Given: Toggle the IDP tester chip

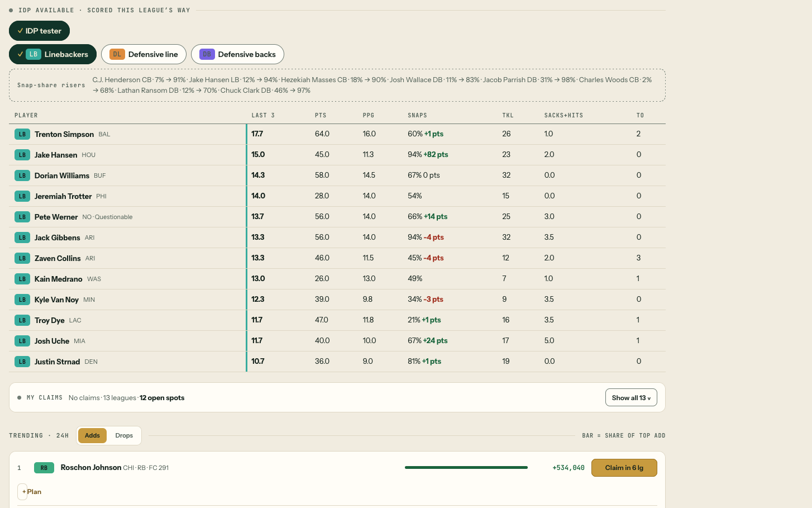Looking at the screenshot, I should click(x=39, y=31).
